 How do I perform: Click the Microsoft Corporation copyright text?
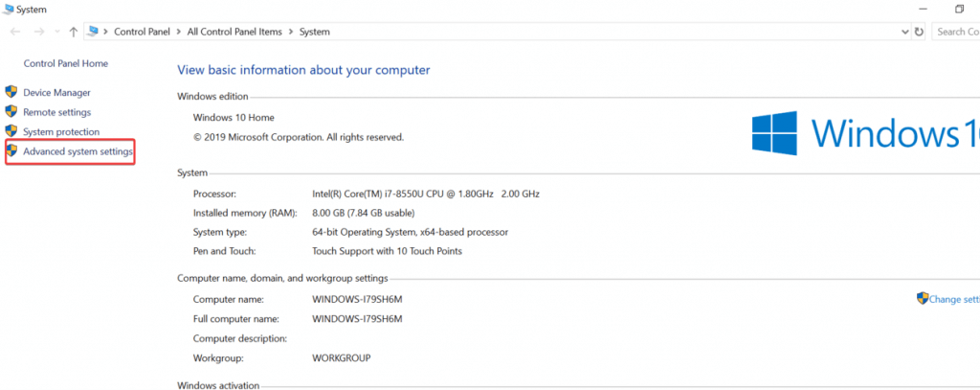coord(299,136)
